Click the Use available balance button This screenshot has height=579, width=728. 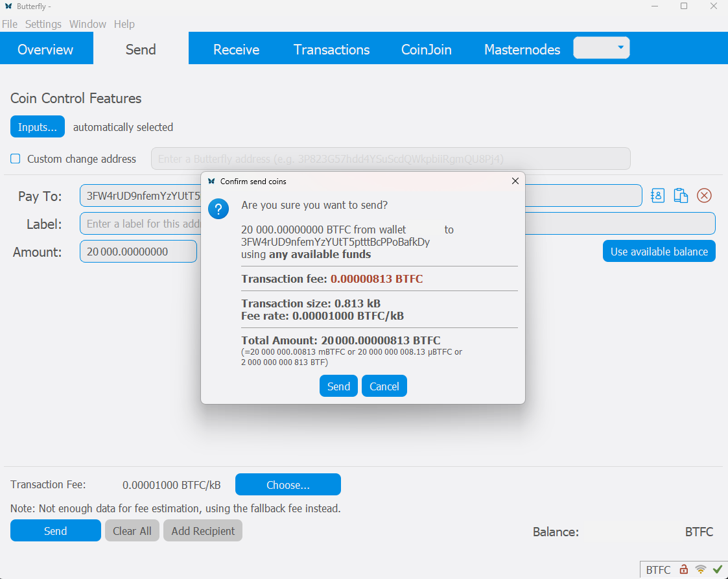click(x=659, y=252)
